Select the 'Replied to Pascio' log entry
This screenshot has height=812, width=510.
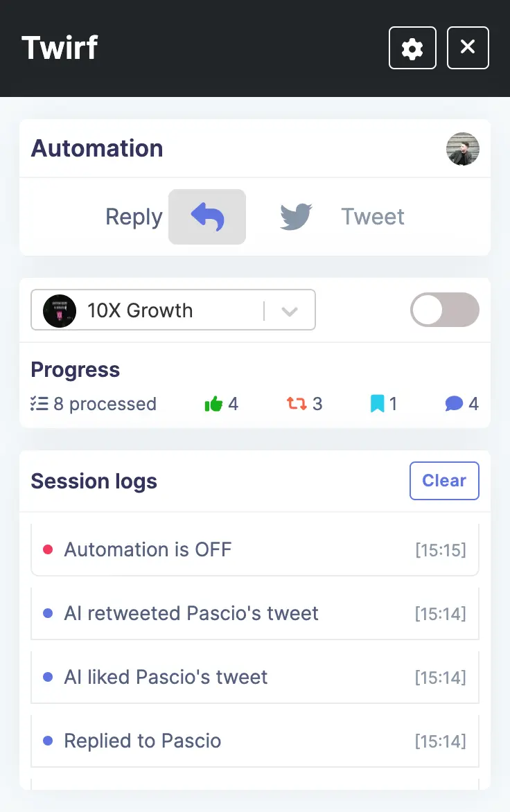point(255,740)
